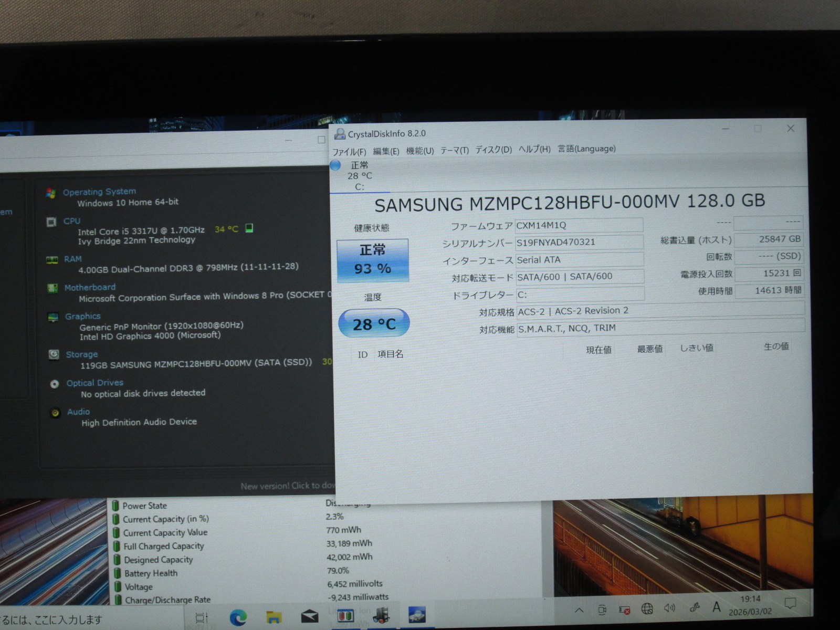Click the 28 °C temperature button
The height and width of the screenshot is (630, 840).
click(374, 323)
